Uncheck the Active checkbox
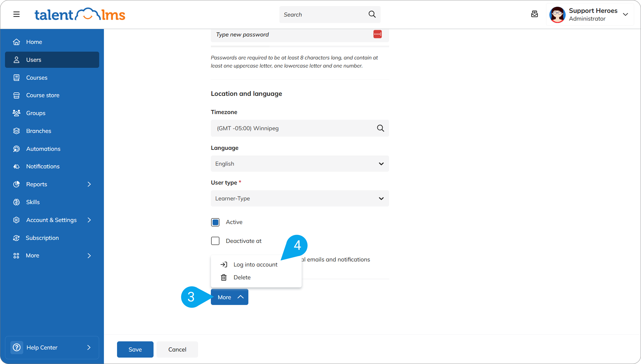641x364 pixels. [x=215, y=222]
